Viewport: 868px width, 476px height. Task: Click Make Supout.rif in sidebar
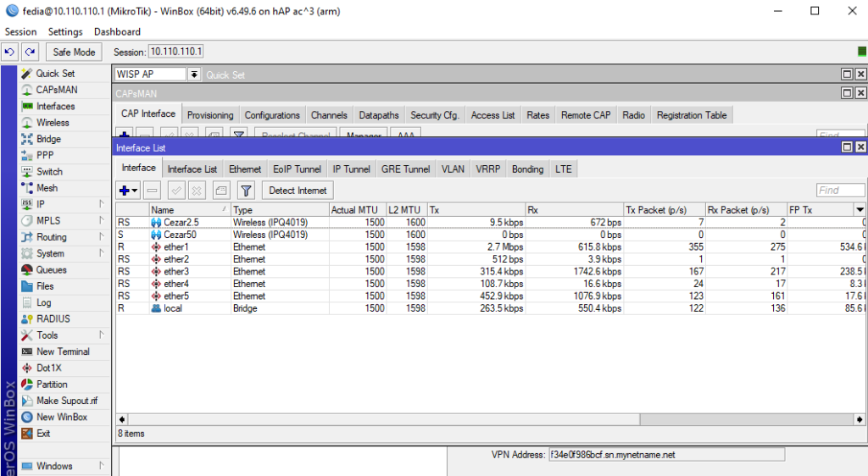(x=66, y=401)
